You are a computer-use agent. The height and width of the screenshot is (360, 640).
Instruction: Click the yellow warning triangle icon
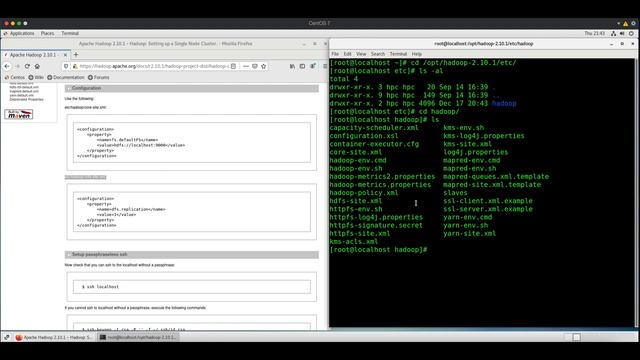[625, 23]
